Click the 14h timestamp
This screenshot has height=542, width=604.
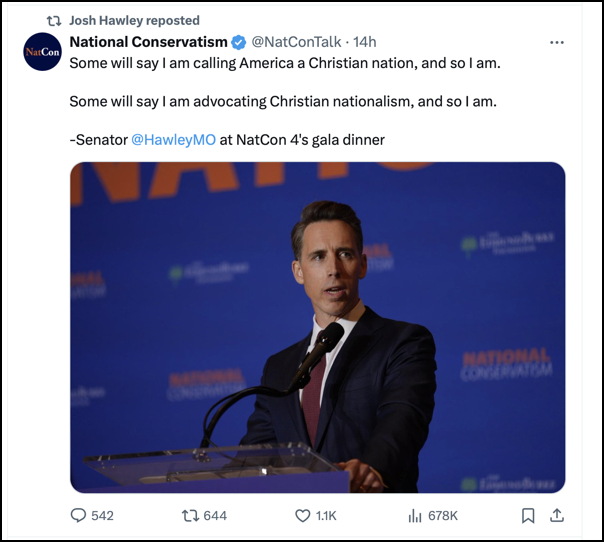[364, 42]
